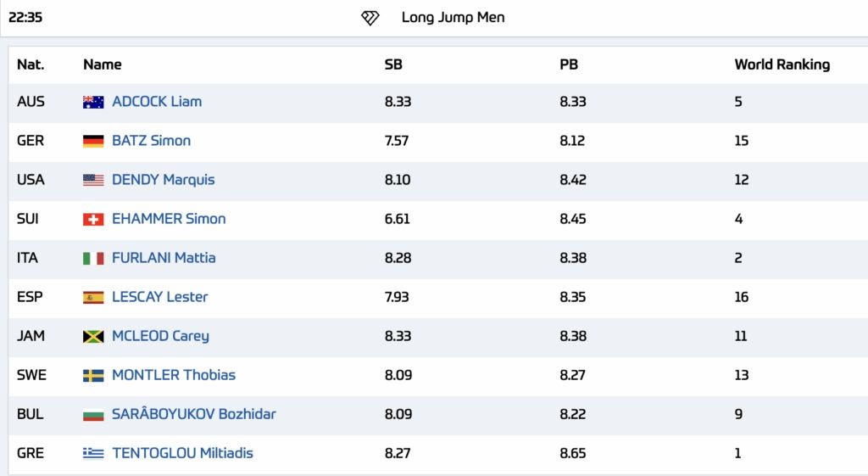Image resolution: width=868 pixels, height=476 pixels.
Task: Click the Long Jump Men event title
Action: point(453,18)
